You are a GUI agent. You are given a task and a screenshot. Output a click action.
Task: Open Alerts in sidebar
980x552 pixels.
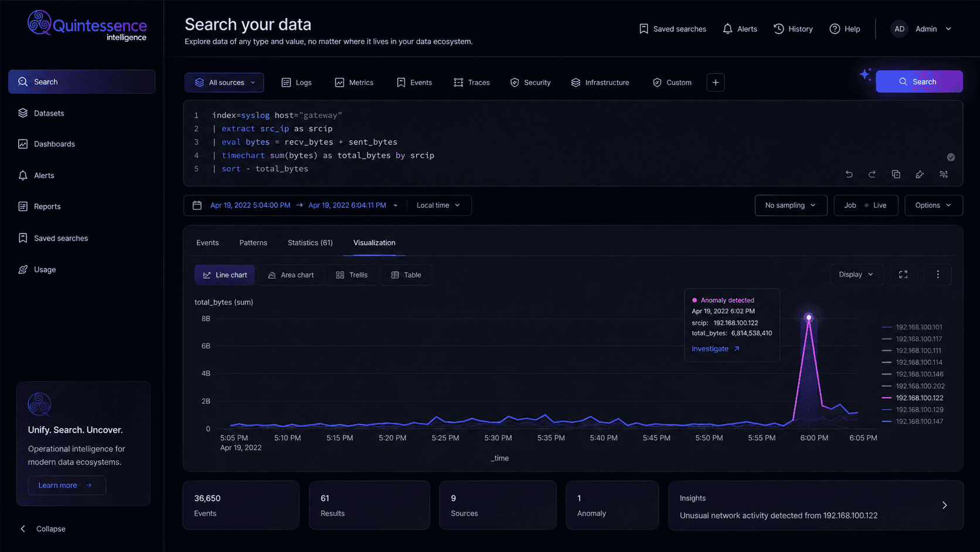coord(81,175)
